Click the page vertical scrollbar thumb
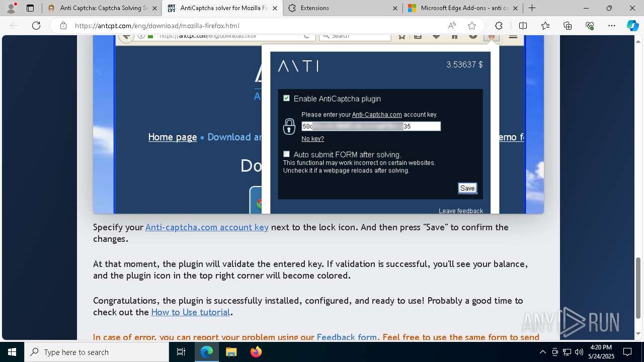This screenshot has width=644, height=362. click(638, 288)
